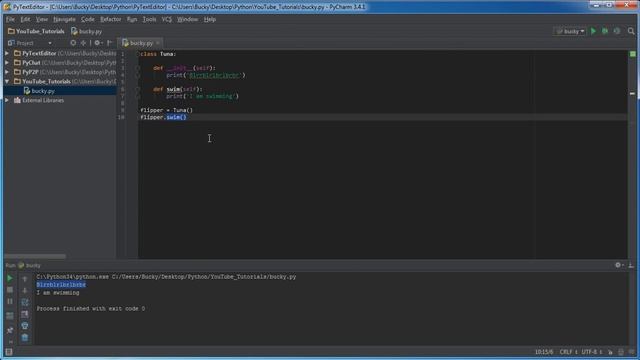Close the bucky.py editor tab

[x=158, y=43]
